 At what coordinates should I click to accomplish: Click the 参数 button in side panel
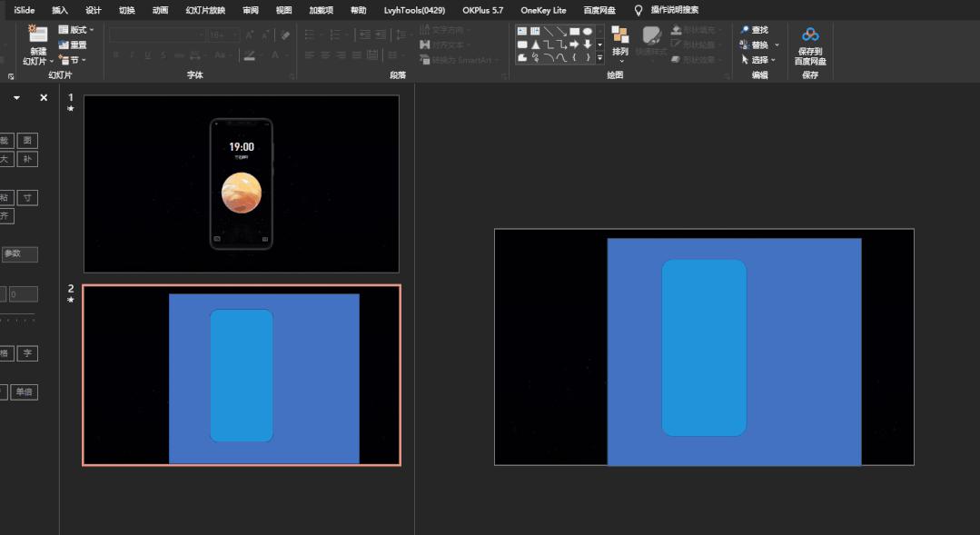[19, 254]
